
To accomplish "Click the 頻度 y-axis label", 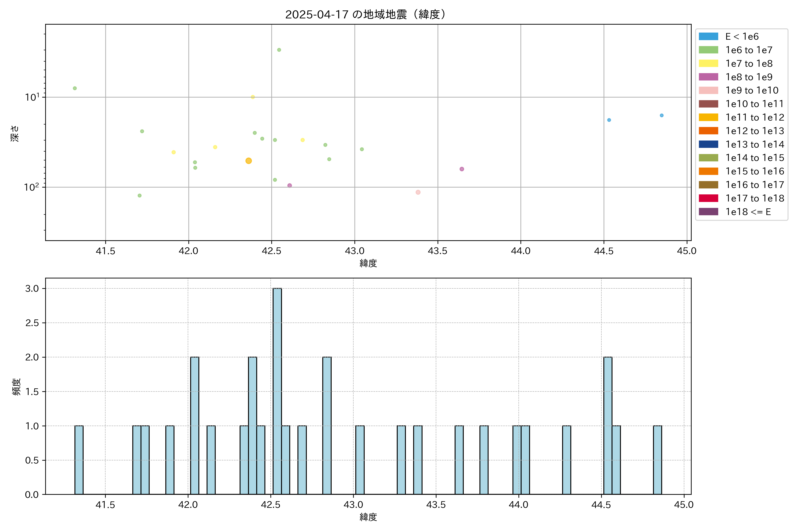I will tap(16, 387).
